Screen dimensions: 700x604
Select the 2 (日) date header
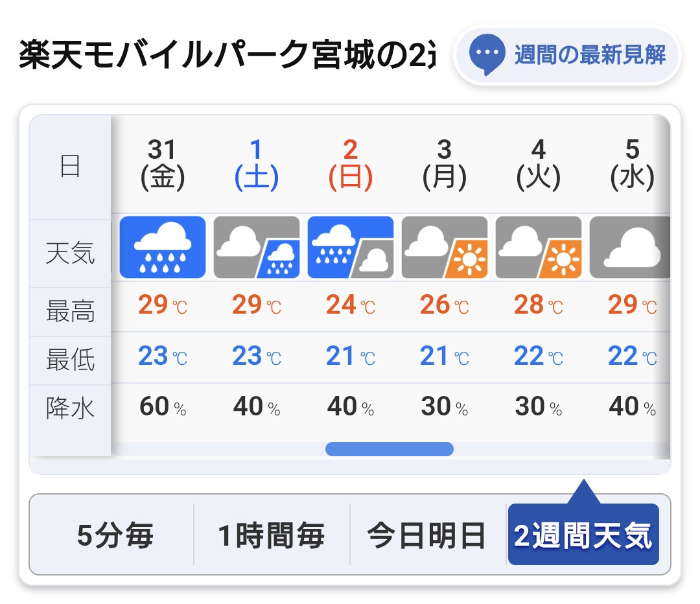351,165
